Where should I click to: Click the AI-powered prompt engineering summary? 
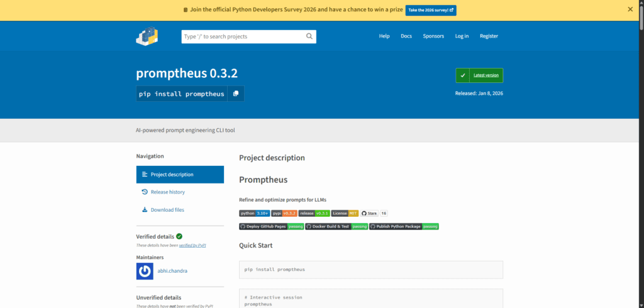(186, 131)
